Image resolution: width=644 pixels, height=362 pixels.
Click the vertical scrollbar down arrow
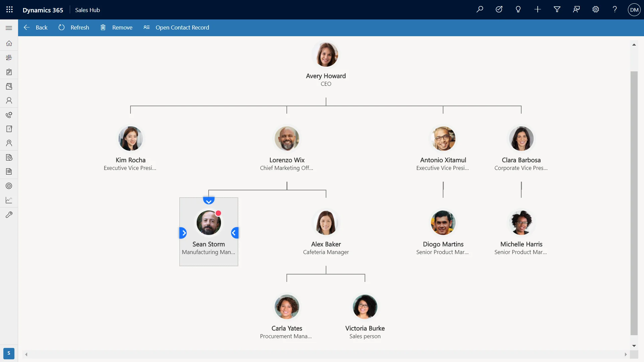[x=634, y=346]
